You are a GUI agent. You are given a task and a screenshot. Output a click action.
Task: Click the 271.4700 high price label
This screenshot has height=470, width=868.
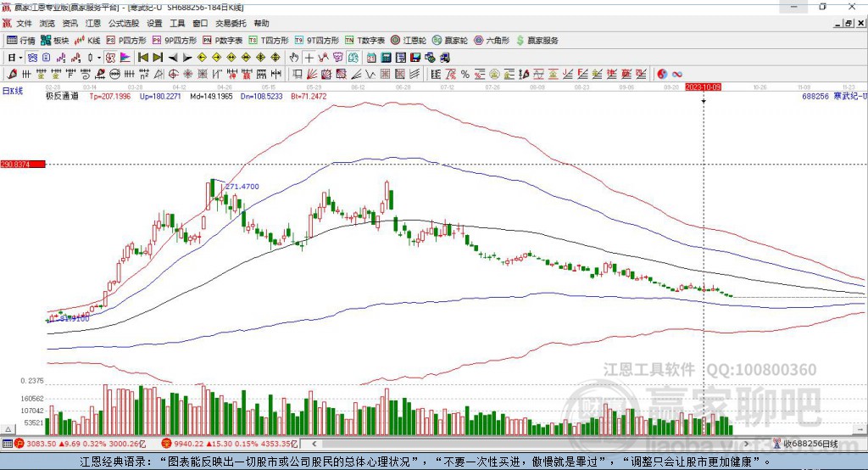click(x=242, y=187)
